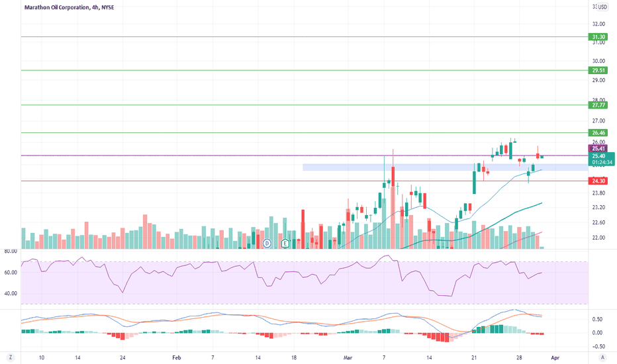
Task: Select the red 24.30 price label
Action: (598, 181)
